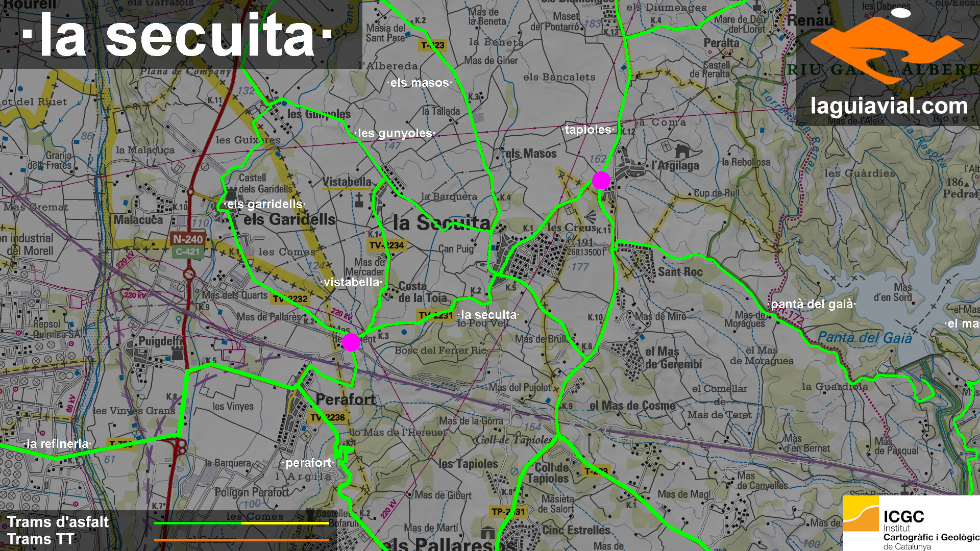Click the green-yellow asphalt legend line
The height and width of the screenshot is (551, 980).
click(241, 523)
